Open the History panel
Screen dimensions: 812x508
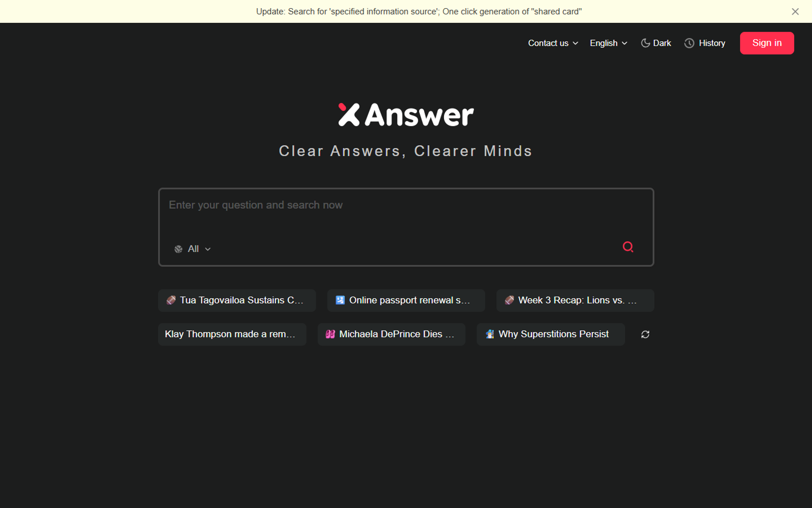pyautogui.click(x=705, y=43)
